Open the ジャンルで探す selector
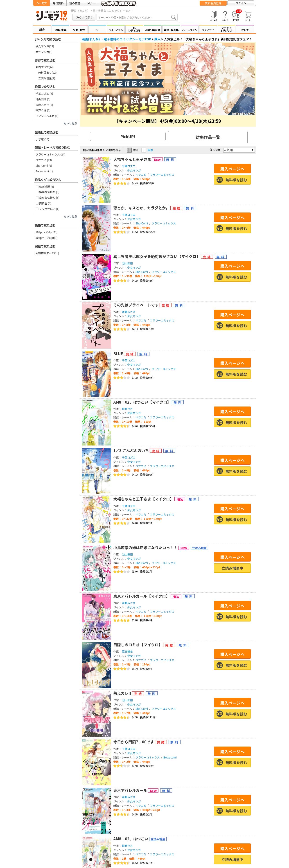 pyautogui.click(x=84, y=17)
